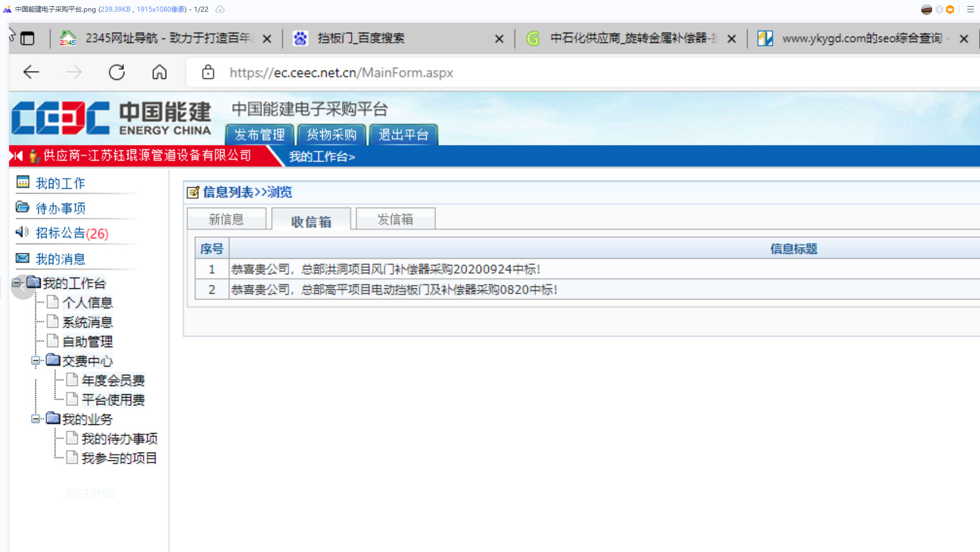Select 平台使用费 in the tree

(113, 399)
